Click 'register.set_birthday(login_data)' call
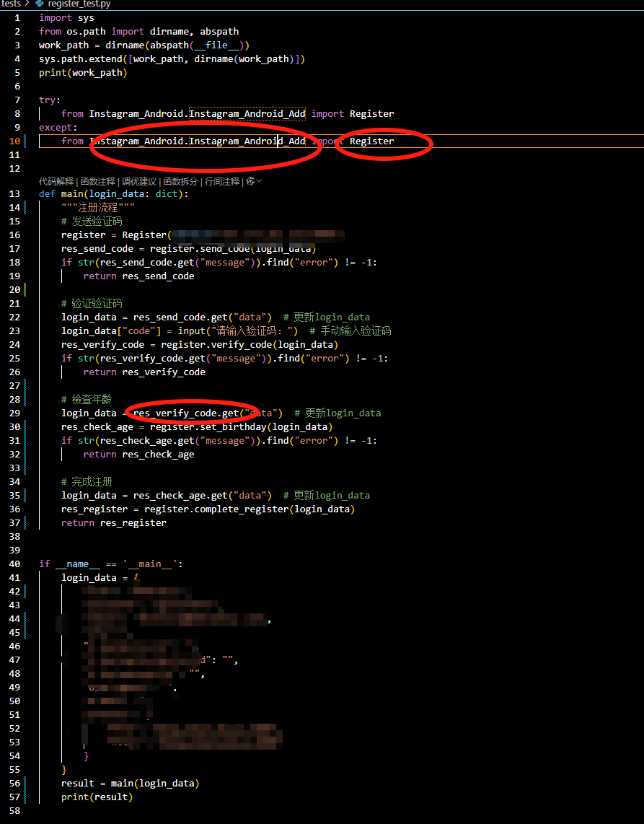This screenshot has width=644, height=824. click(x=242, y=426)
